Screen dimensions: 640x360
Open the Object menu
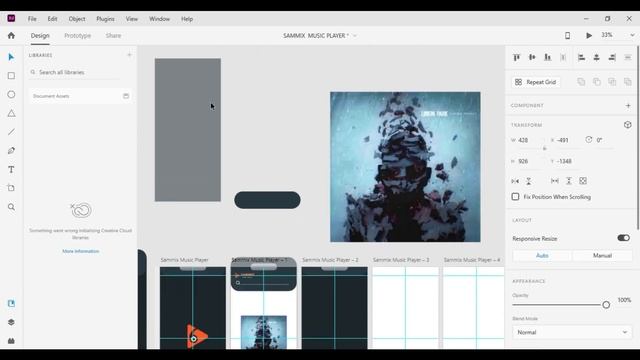point(77,19)
